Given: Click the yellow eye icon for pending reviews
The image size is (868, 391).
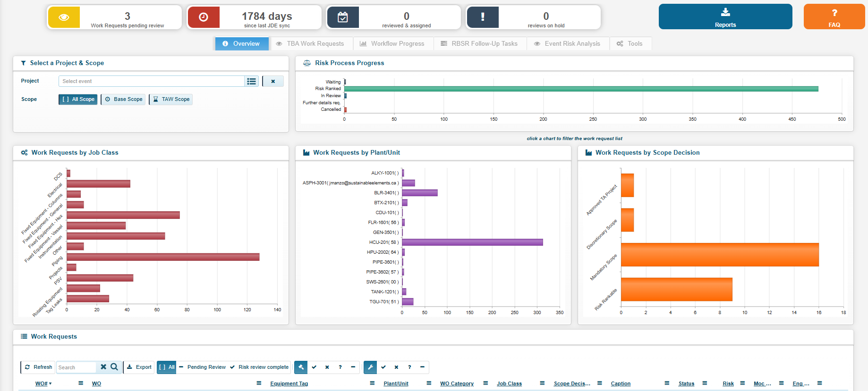Looking at the screenshot, I should (x=64, y=17).
